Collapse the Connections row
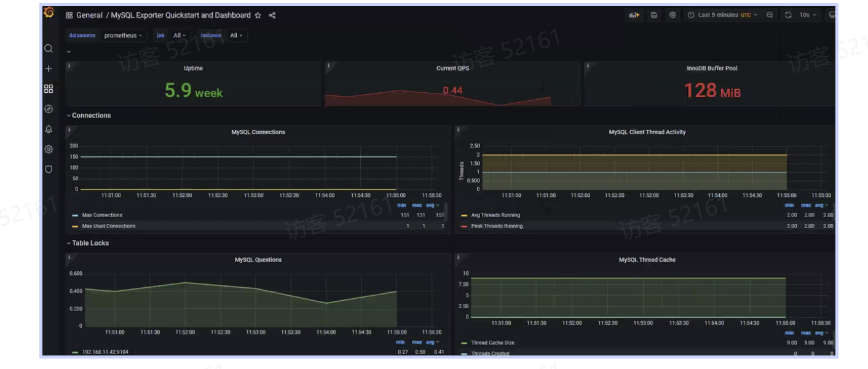The width and height of the screenshot is (868, 369). pos(90,116)
